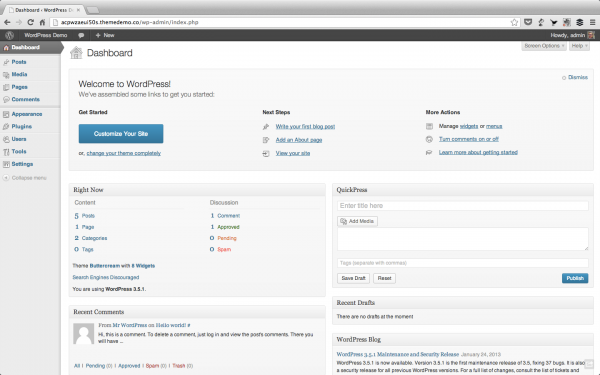This screenshot has height=375, width=600.
Task: Click the Posts pin icon in sidebar
Action: pos(6,62)
